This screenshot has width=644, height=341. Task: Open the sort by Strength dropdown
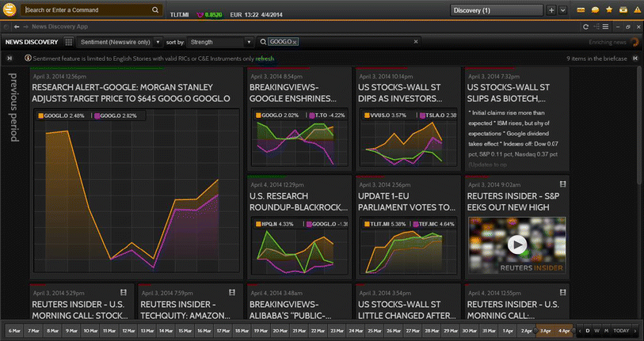click(220, 42)
